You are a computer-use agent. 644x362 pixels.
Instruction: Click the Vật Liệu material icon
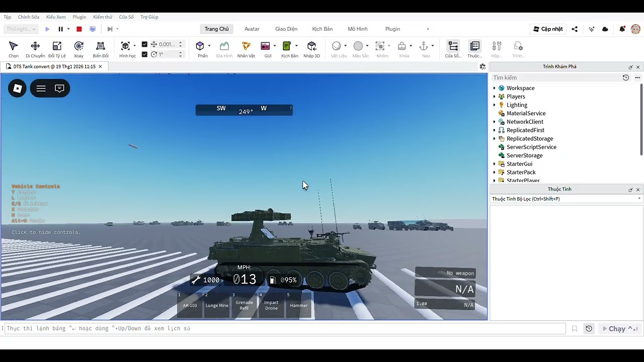pos(336,46)
